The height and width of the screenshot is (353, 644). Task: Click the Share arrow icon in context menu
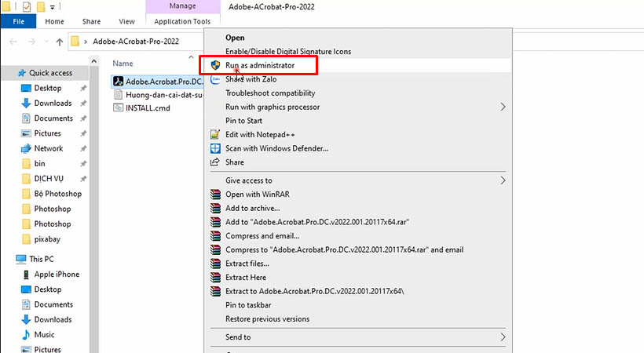point(215,162)
